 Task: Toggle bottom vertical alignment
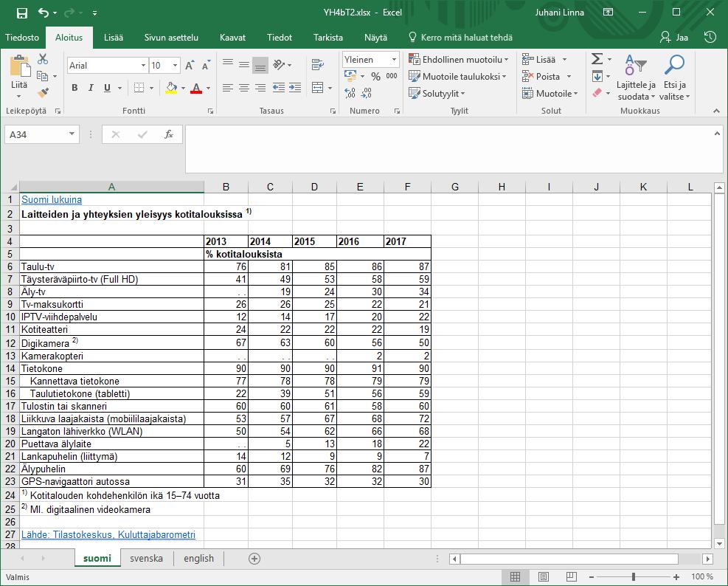click(260, 65)
